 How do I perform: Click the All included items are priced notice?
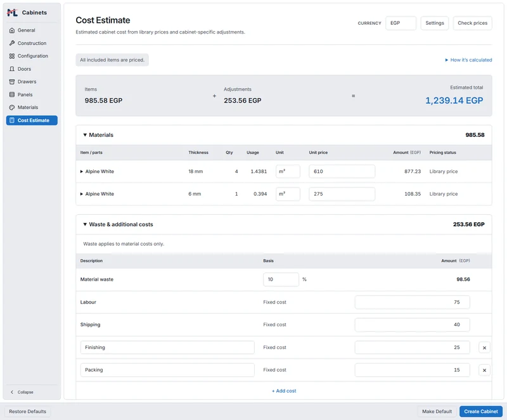(112, 60)
